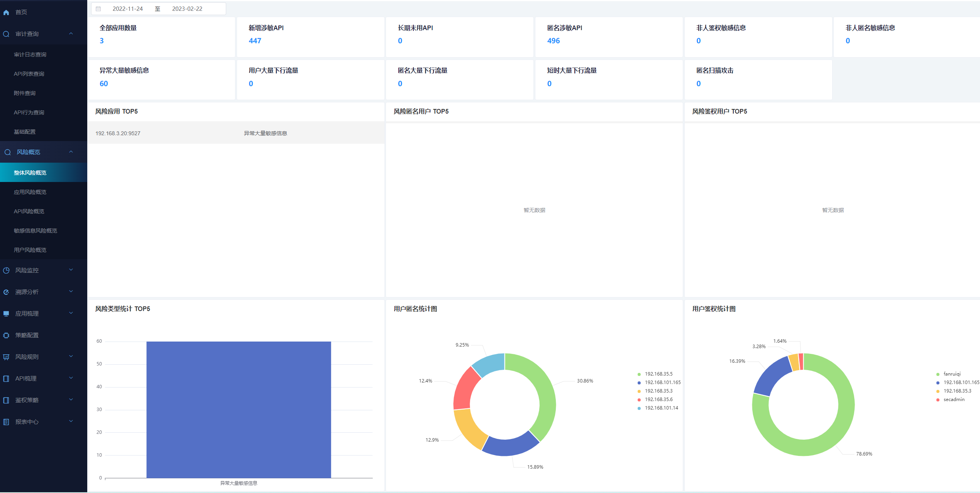Open 基础配置 menu item

44,132
